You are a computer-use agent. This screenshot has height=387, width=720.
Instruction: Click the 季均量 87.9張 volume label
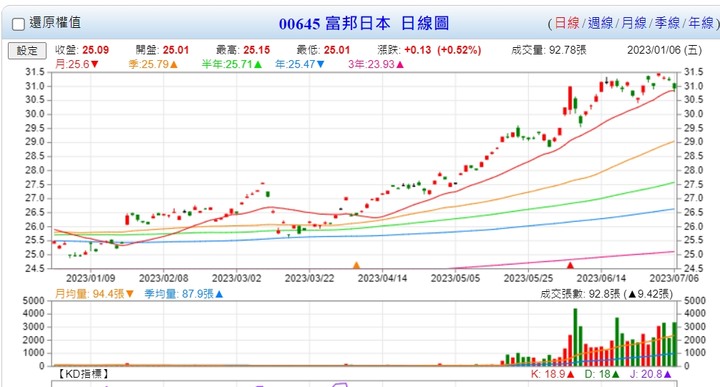point(184,294)
